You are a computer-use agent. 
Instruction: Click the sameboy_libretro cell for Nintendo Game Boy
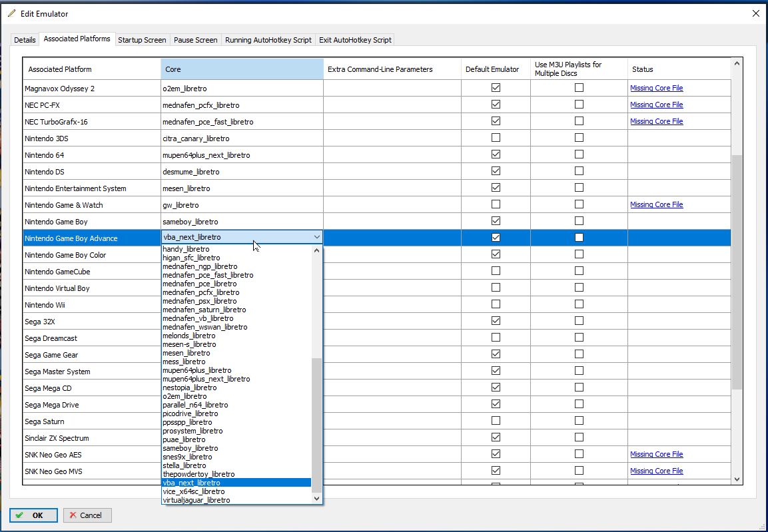point(242,221)
